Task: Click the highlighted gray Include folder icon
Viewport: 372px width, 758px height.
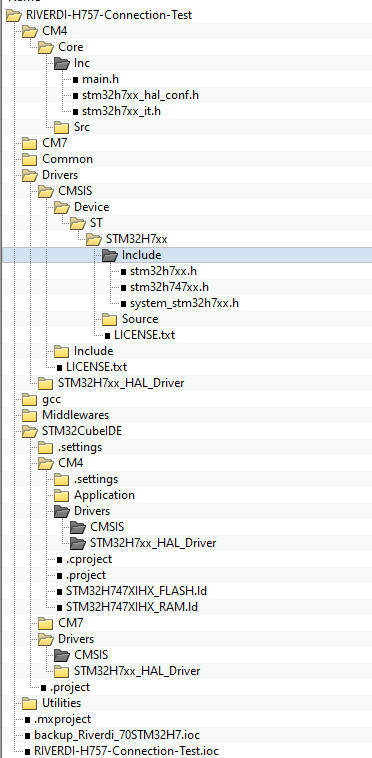Action: (110, 255)
